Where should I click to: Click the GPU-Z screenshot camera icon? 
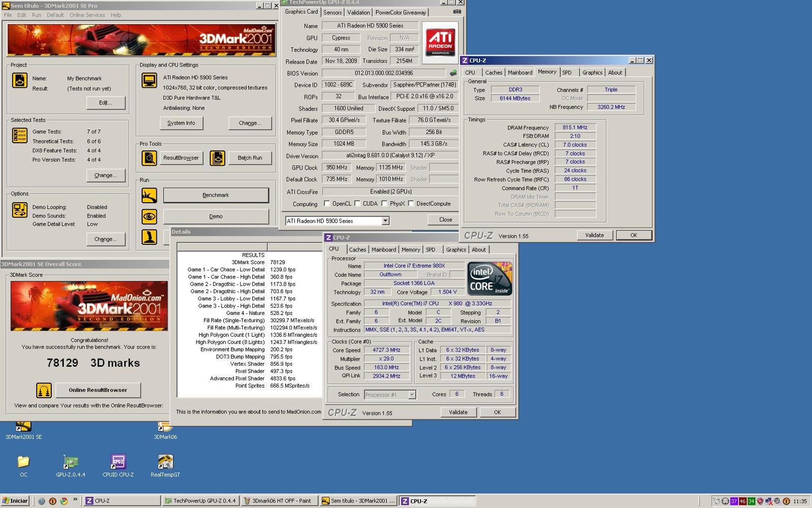(x=457, y=12)
